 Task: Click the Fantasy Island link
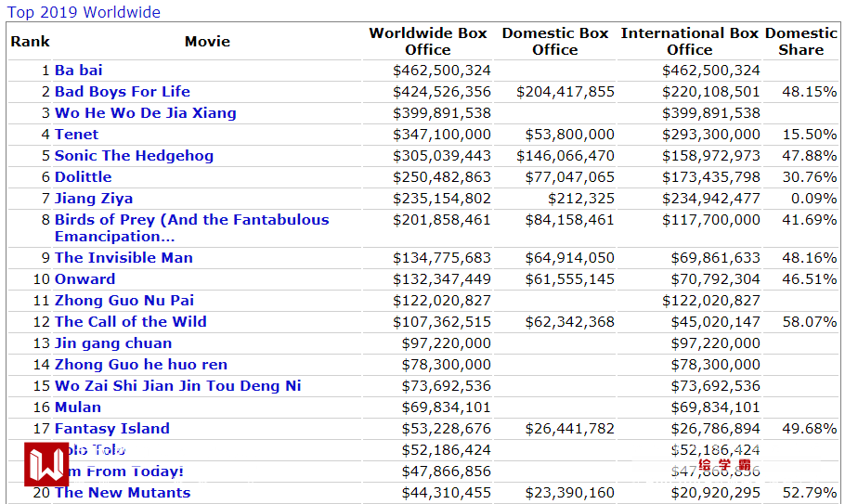pos(111,429)
